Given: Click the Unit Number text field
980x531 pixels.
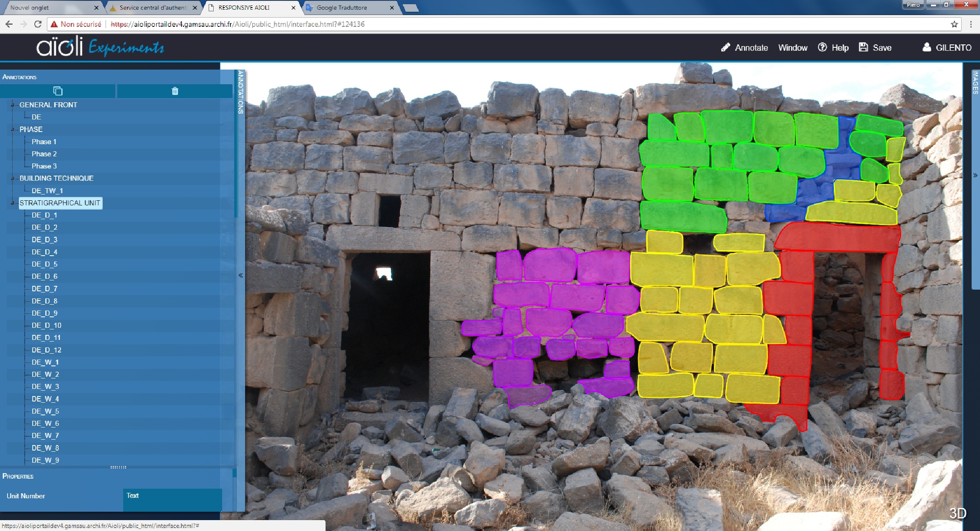Looking at the screenshot, I should point(172,499).
